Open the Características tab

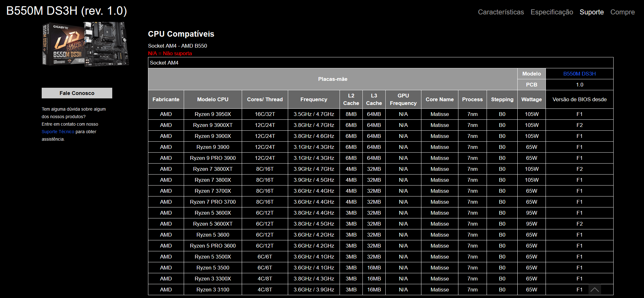point(501,12)
